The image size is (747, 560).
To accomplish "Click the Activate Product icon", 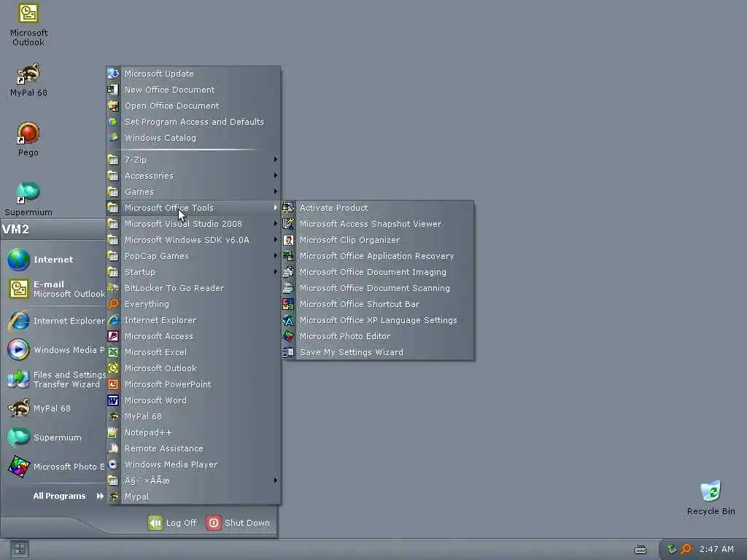I will point(287,208).
